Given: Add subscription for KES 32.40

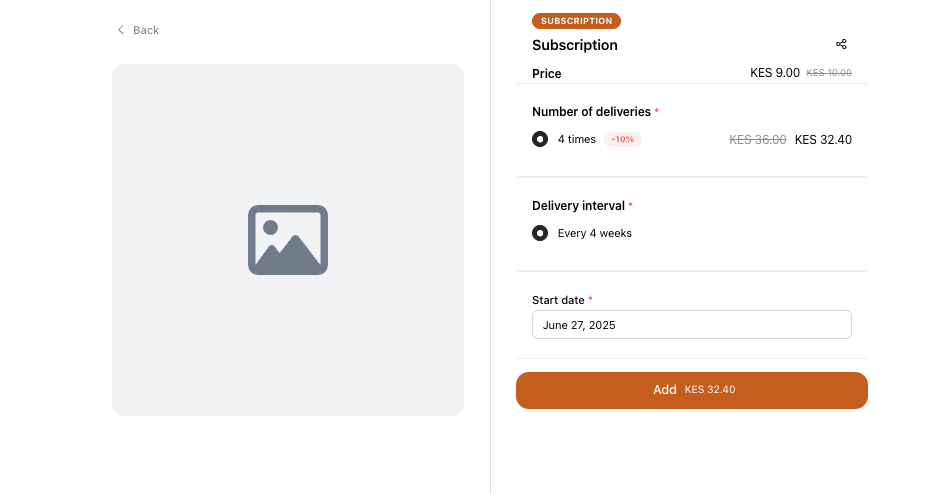Looking at the screenshot, I should click(691, 390).
